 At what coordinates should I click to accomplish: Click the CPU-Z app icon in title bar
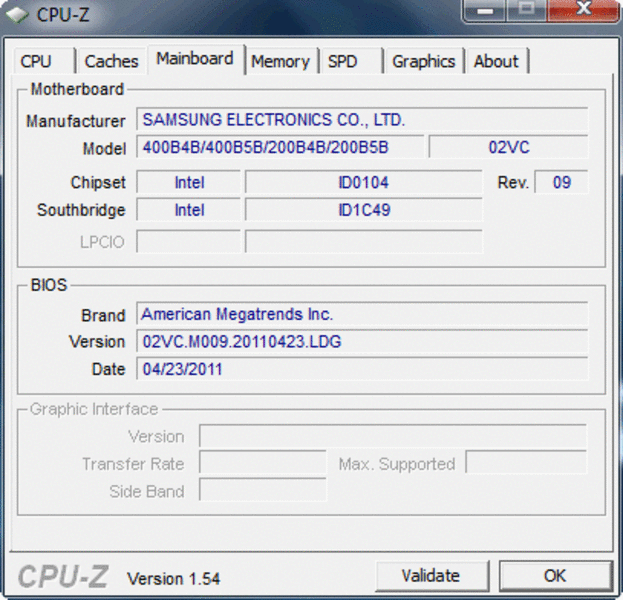coord(17,15)
